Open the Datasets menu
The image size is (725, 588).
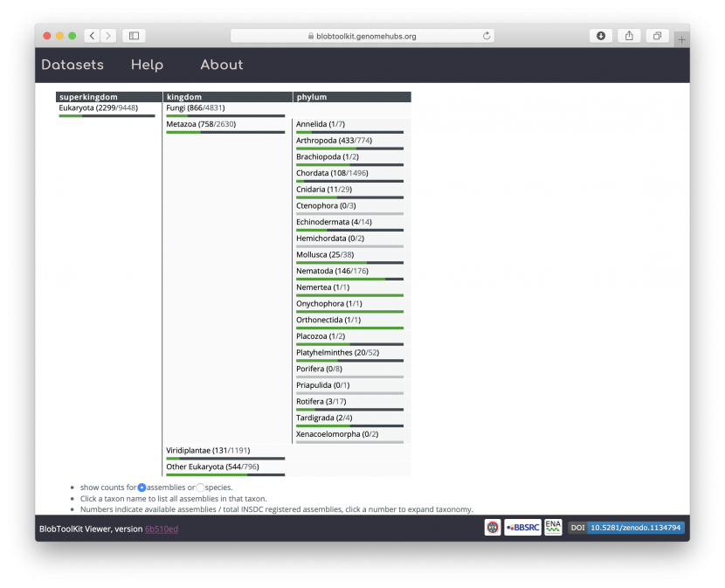[x=72, y=65]
